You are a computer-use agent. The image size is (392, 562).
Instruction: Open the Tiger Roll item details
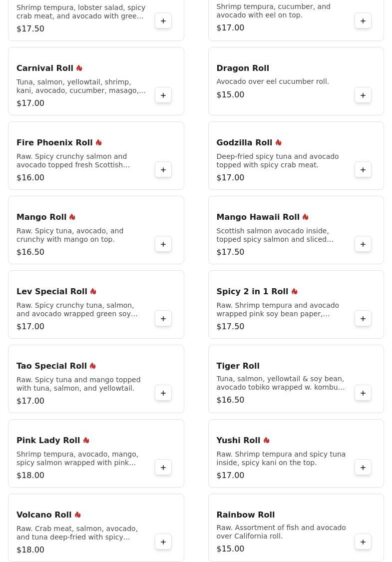[x=238, y=366]
